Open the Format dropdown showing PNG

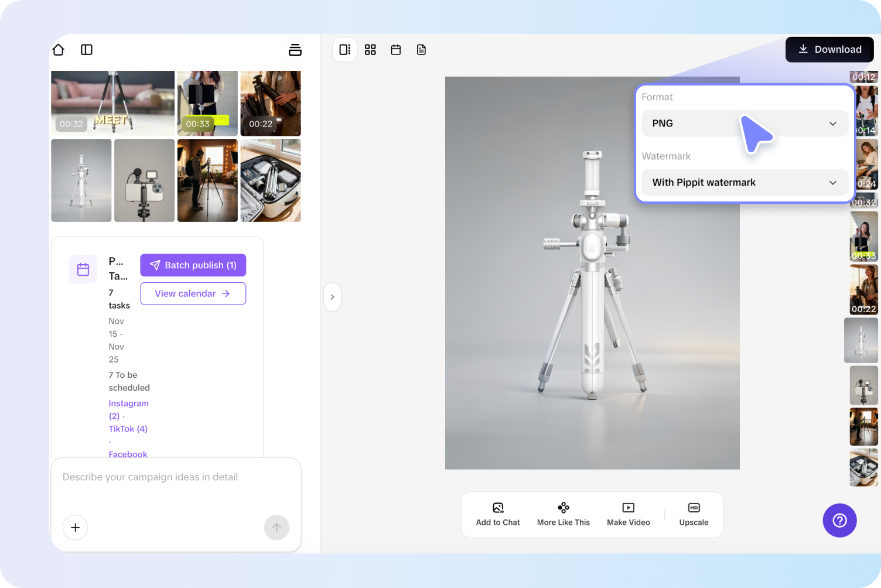coord(745,124)
